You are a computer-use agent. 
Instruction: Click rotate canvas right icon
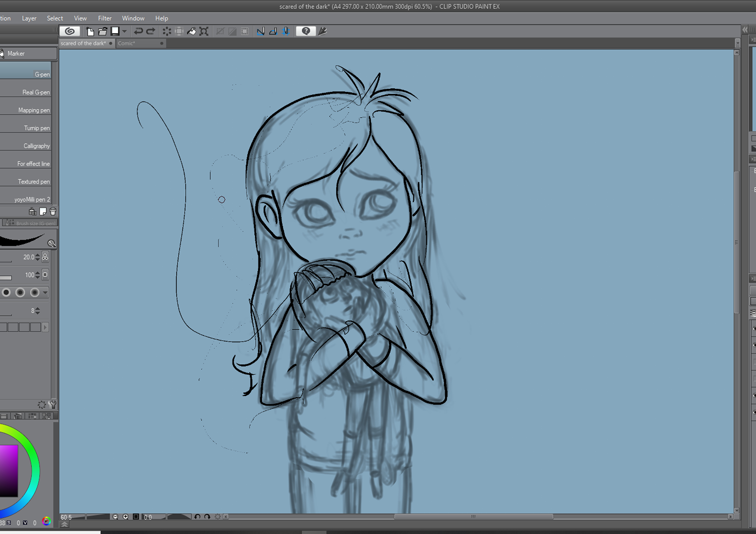coord(207,517)
